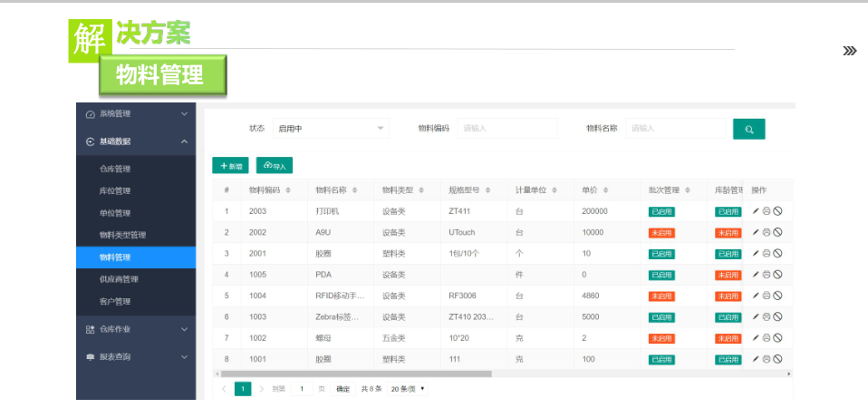Disable the A9U material row
This screenshot has height=408, width=868.
[777, 232]
